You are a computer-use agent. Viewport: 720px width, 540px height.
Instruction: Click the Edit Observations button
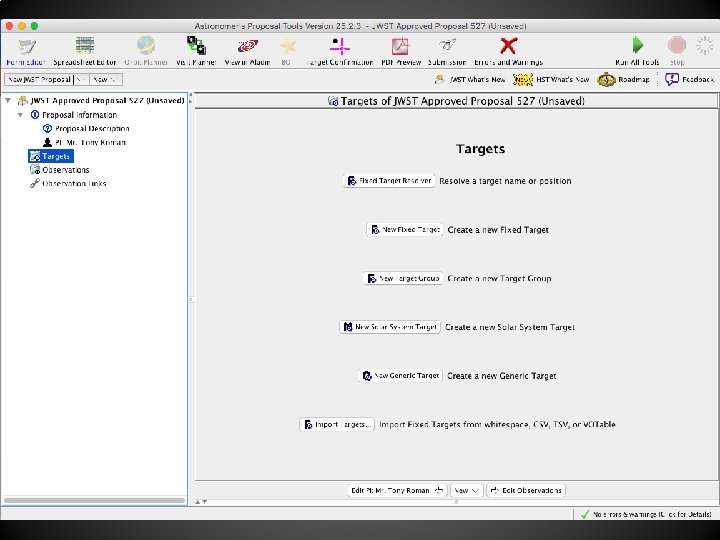point(526,490)
